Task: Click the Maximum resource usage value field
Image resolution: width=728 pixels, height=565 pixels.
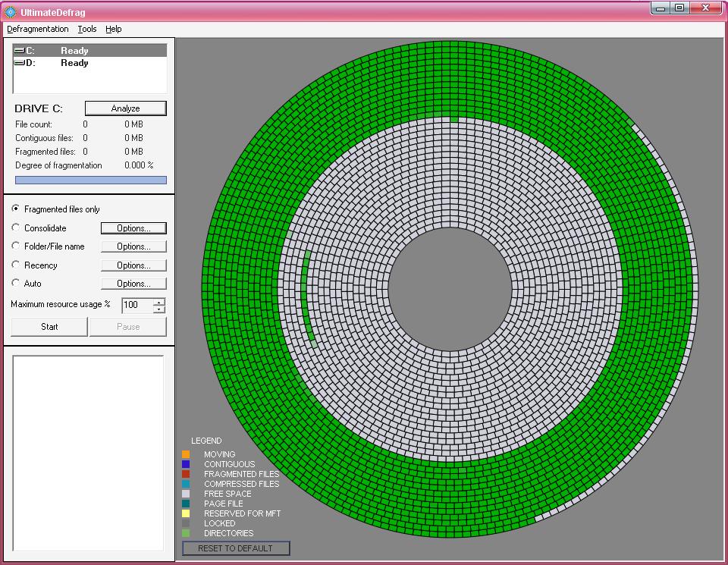Action: point(137,305)
